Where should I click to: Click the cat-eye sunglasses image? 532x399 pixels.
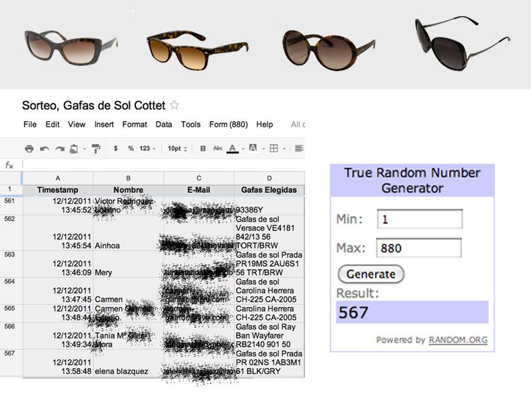pos(71,48)
